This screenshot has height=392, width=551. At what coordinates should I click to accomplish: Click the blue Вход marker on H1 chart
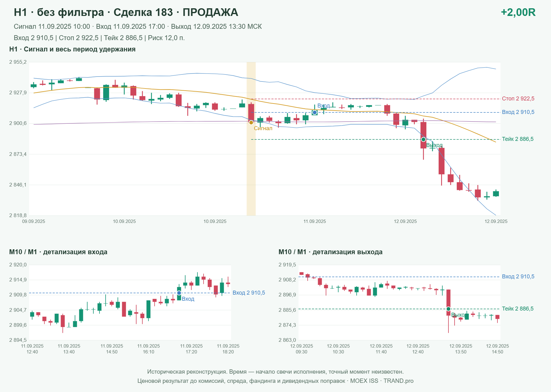[315, 113]
